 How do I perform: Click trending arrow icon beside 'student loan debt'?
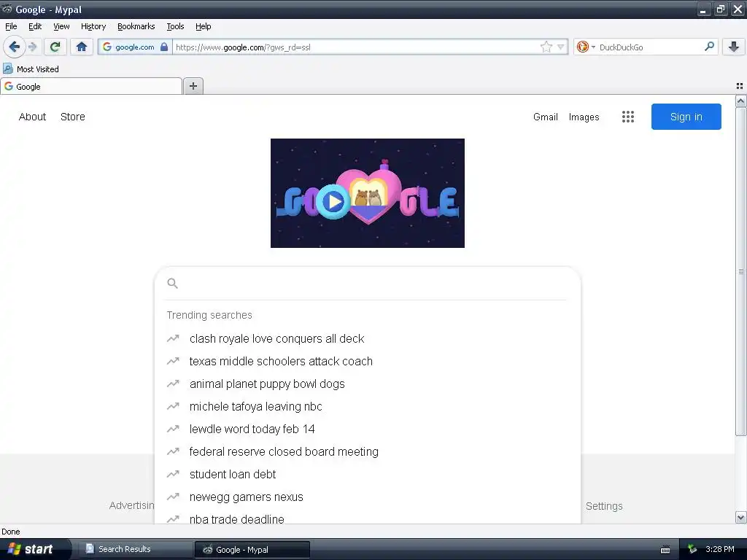tap(173, 474)
